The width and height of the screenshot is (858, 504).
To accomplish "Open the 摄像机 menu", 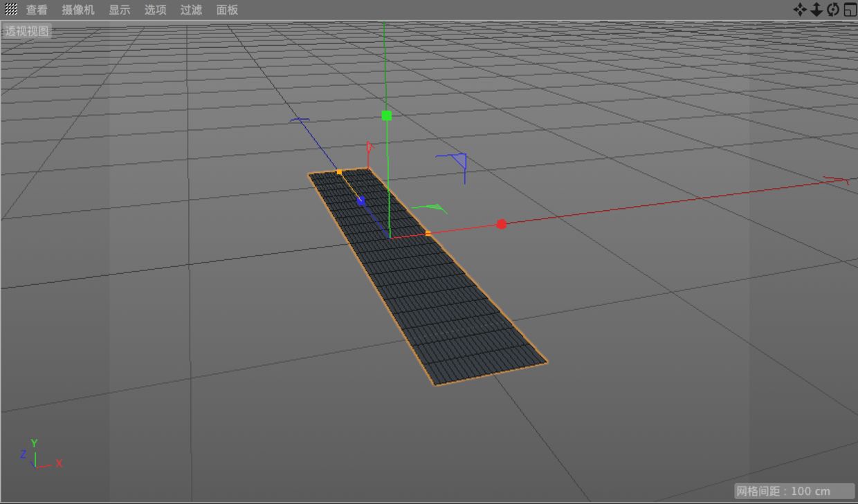I will coord(77,10).
